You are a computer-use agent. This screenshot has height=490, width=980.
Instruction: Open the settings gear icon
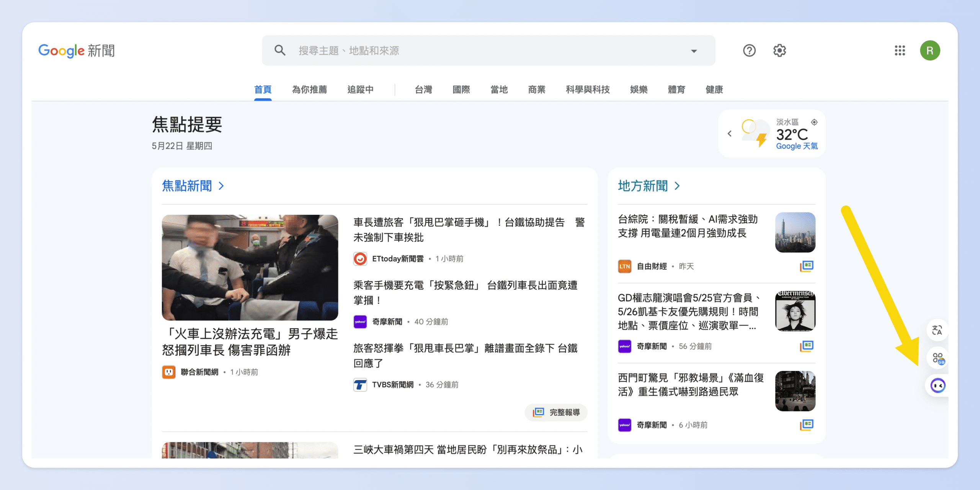point(779,50)
